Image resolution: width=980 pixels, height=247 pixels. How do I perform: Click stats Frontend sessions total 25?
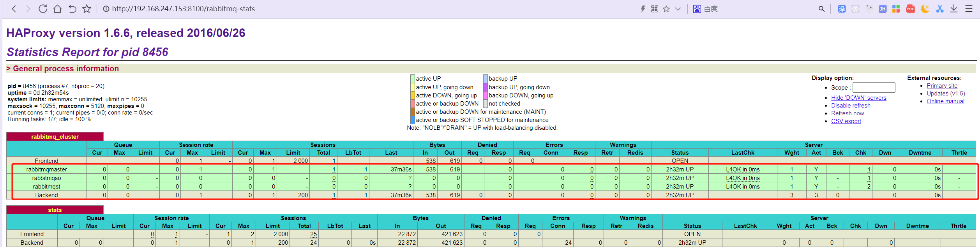(313, 234)
